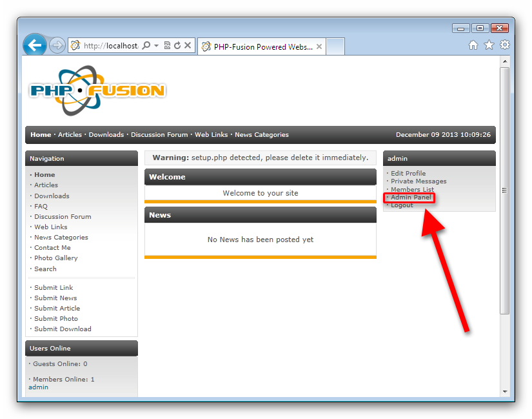Refresh the page using the reload icon

point(177,46)
